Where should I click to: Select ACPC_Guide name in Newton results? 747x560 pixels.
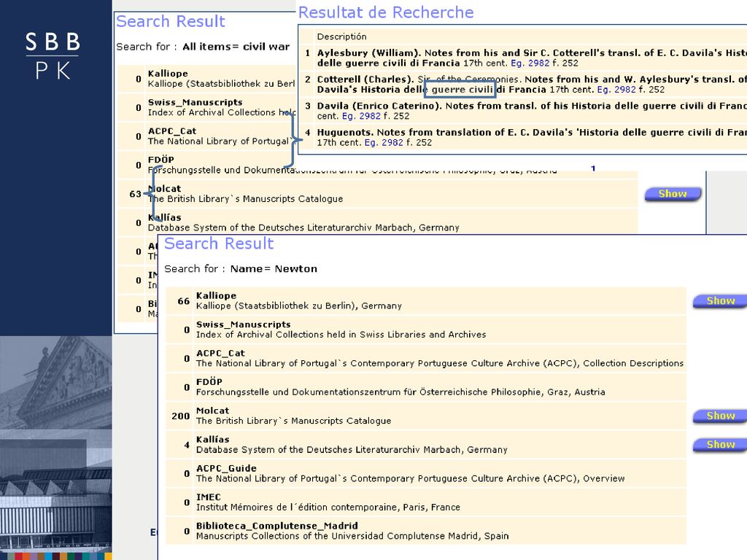pos(226,468)
